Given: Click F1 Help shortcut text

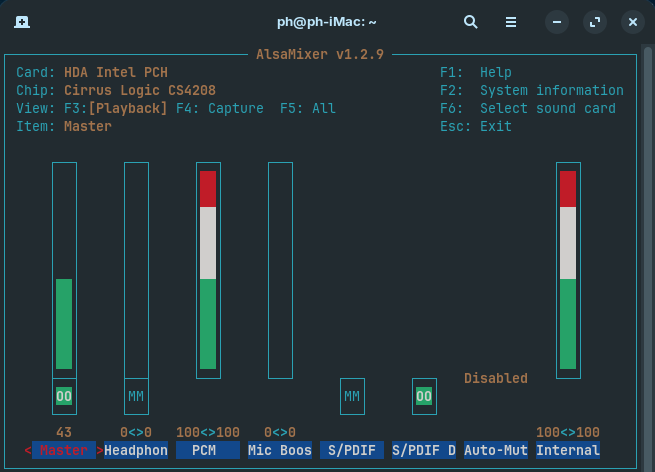Looking at the screenshot, I should point(476,73).
